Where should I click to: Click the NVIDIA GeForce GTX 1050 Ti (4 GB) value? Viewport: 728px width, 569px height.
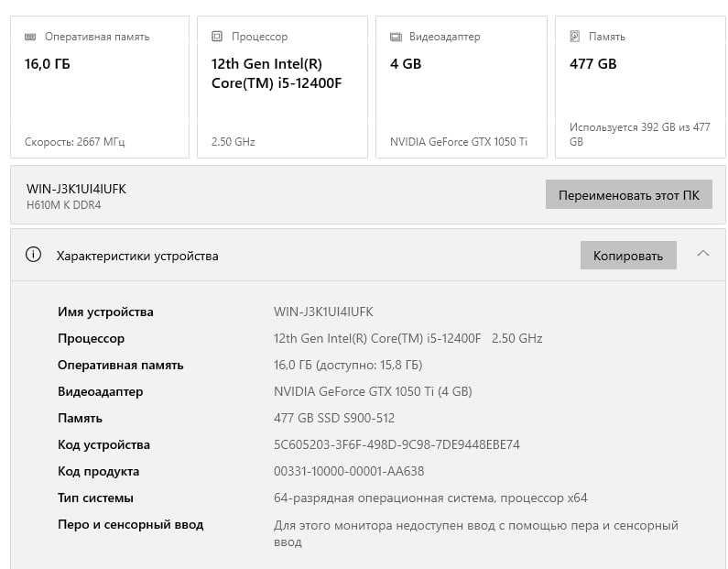click(x=373, y=392)
